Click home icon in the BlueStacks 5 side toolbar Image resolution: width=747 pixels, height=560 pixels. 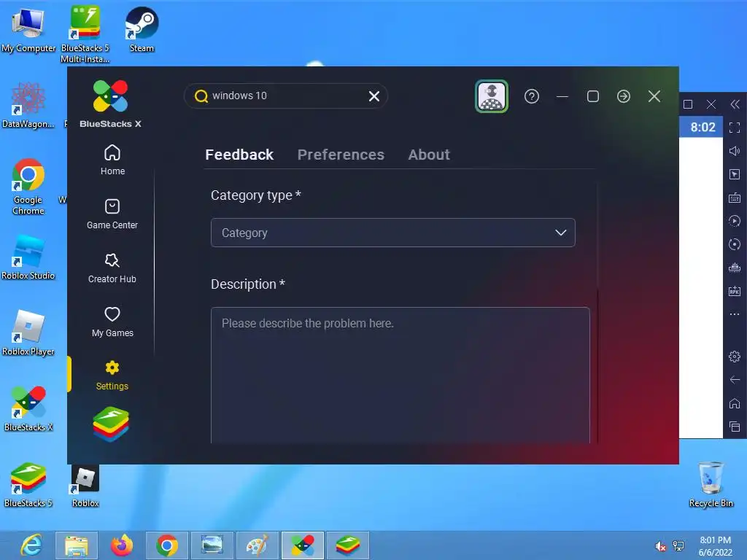[x=735, y=403]
